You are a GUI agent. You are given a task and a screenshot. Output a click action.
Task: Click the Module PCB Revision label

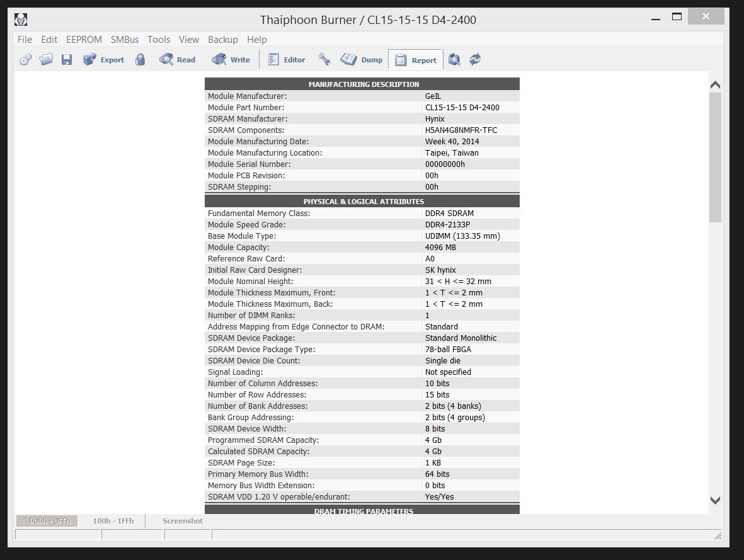(246, 176)
